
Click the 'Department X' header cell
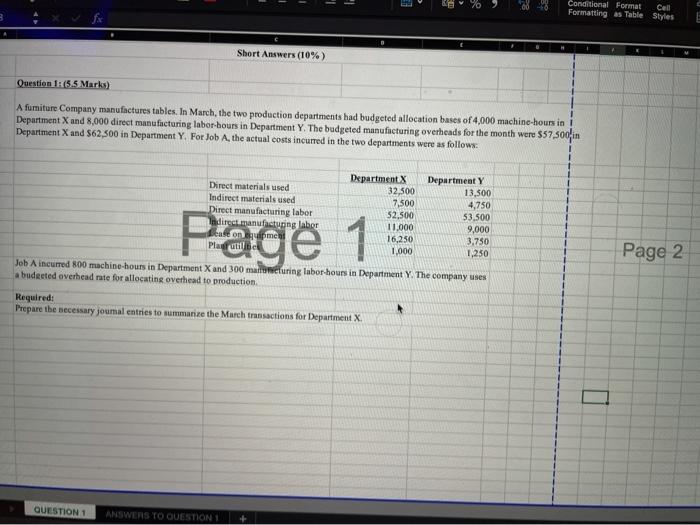(378, 179)
